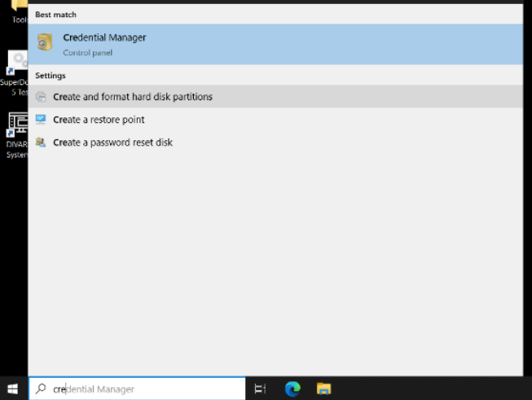This screenshot has width=532, height=400.
Task: Click the Tools folder on desktop
Action: click(19, 12)
